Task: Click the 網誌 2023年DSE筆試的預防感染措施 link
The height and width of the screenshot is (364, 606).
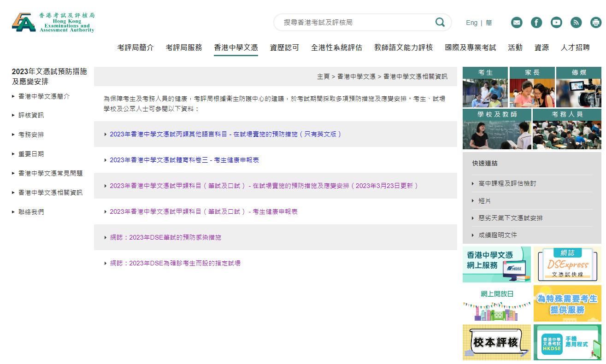Action: coord(165,237)
